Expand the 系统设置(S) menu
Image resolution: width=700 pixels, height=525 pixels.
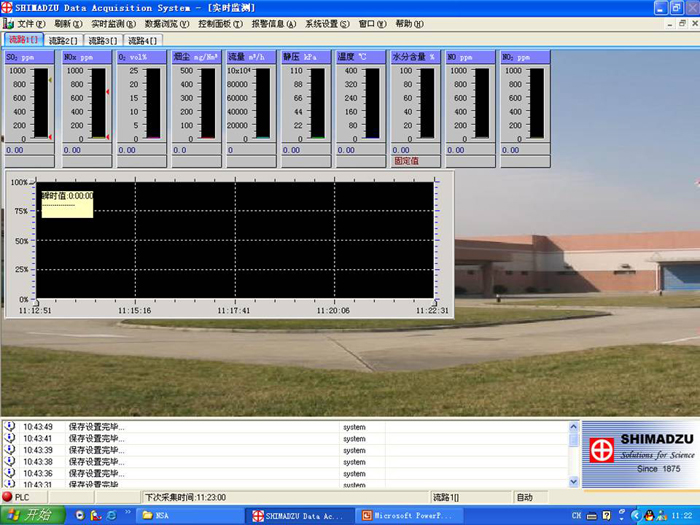[327, 23]
